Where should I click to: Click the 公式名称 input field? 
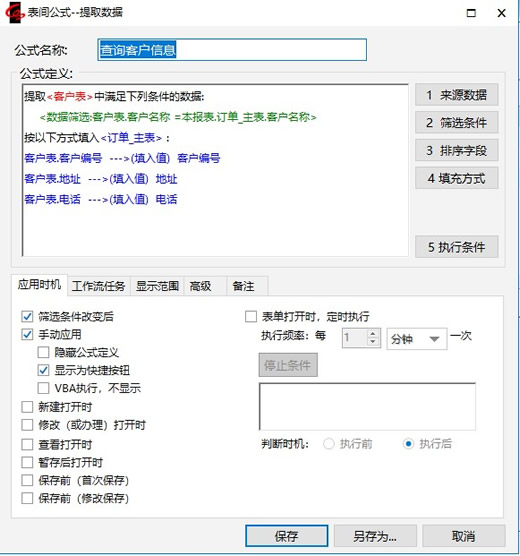point(232,50)
